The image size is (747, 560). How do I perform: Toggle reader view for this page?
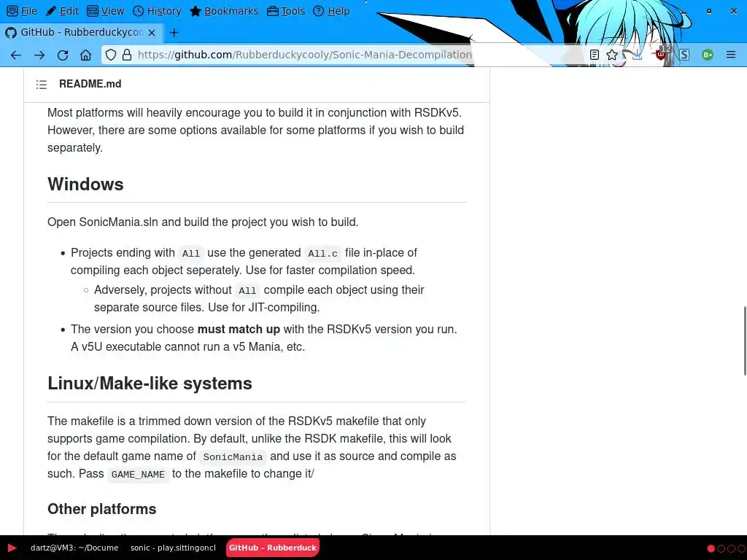click(594, 55)
